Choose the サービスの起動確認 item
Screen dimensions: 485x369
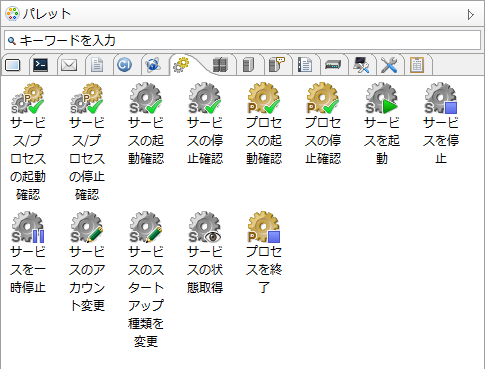pyautogui.click(x=146, y=124)
